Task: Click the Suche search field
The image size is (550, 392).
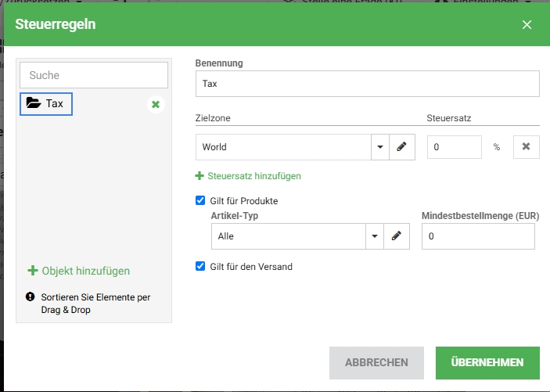Action: (x=94, y=75)
